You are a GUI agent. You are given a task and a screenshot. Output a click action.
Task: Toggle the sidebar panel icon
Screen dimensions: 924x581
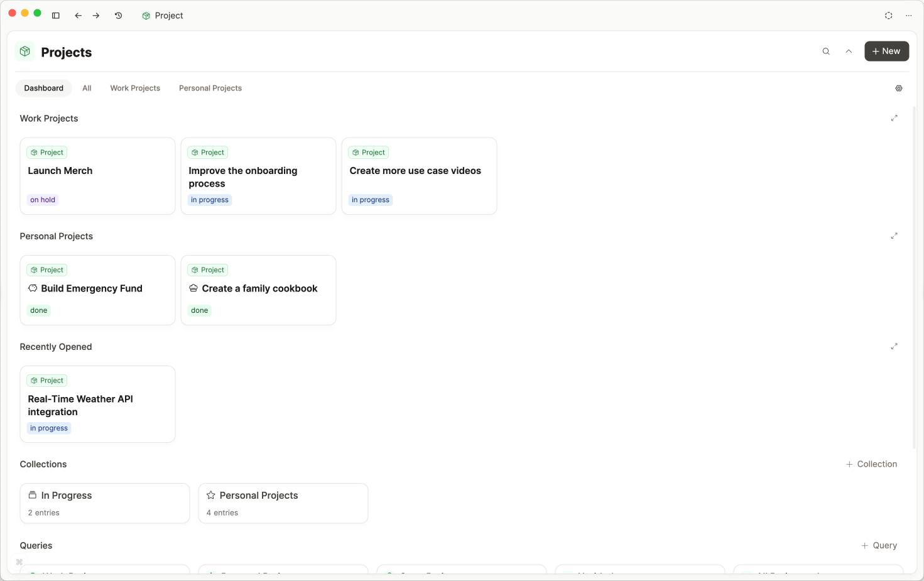[56, 16]
